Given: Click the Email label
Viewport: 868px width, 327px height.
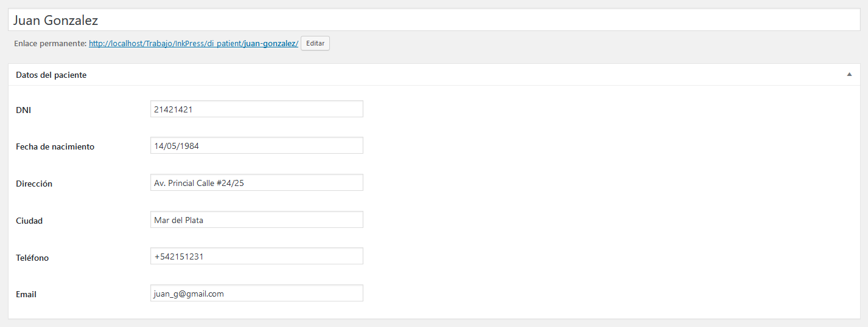Looking at the screenshot, I should pos(26,294).
